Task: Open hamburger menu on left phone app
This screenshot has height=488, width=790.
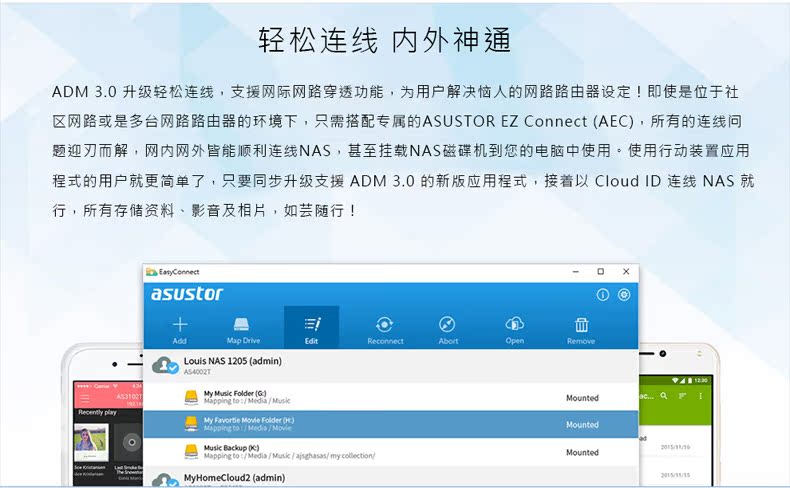Action: (x=85, y=399)
